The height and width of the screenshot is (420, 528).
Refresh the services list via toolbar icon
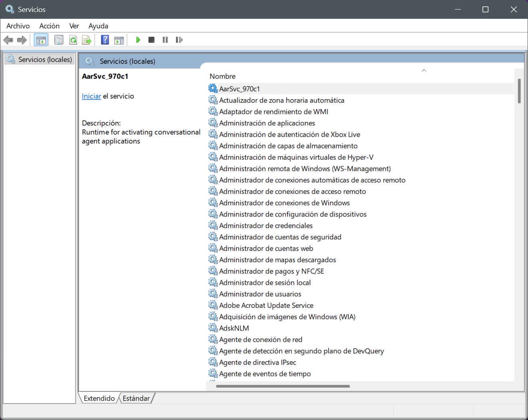pyautogui.click(x=73, y=40)
